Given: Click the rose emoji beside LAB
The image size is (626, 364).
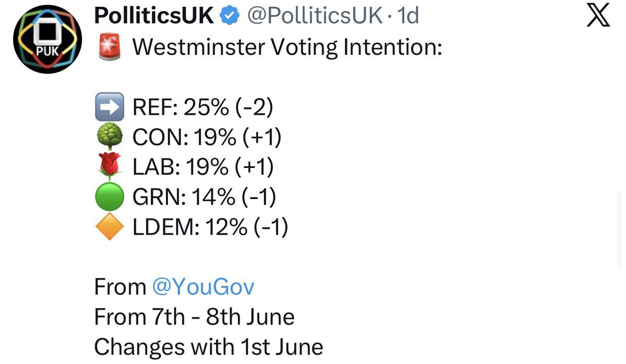Looking at the screenshot, I should [110, 167].
